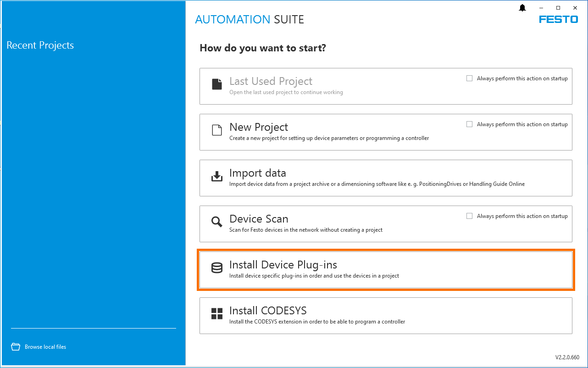588x368 pixels.
Task: Launch Device Scan for Festo devices
Action: [x=386, y=224]
